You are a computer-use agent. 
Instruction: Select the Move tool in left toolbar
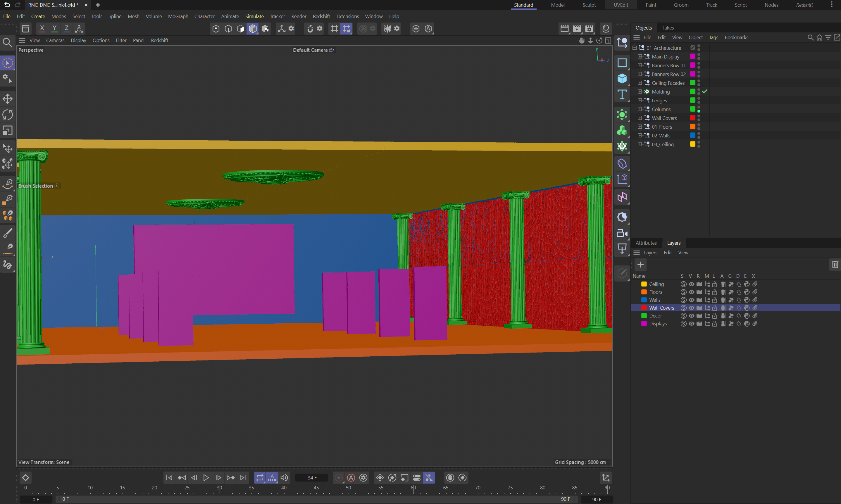click(x=8, y=99)
